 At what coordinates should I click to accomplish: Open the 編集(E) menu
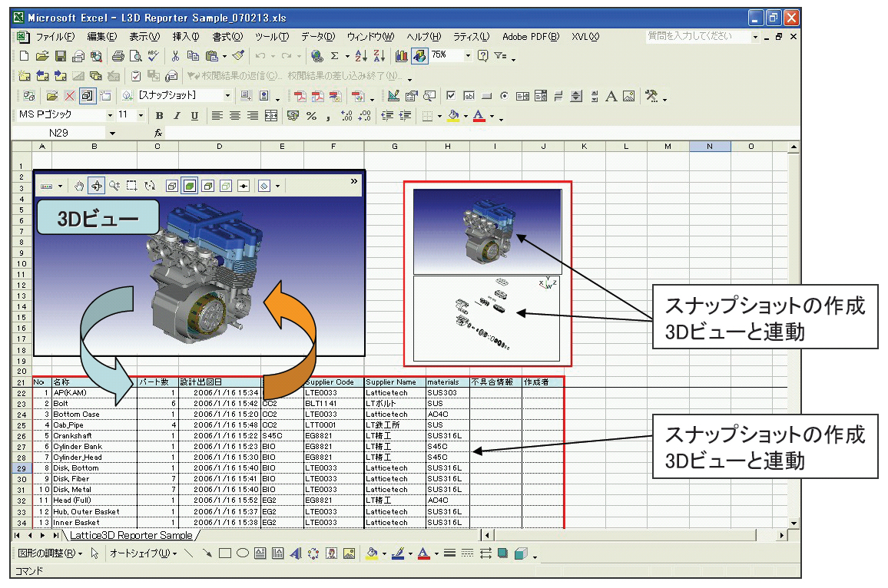(x=102, y=37)
